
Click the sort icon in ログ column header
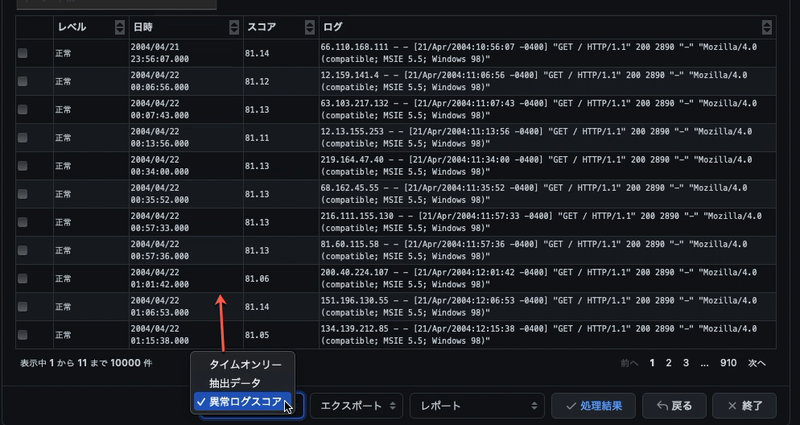pyautogui.click(x=767, y=28)
